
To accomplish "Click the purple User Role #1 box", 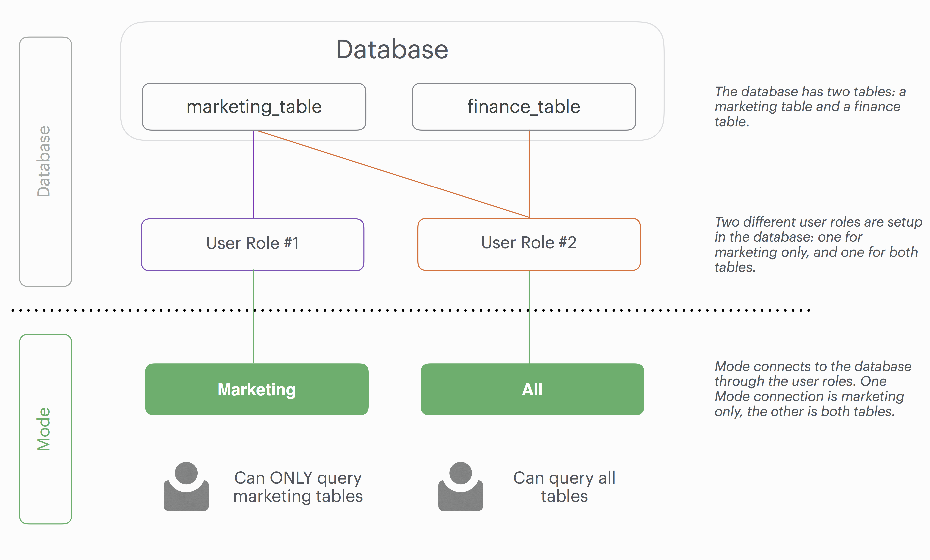I will coord(253,244).
